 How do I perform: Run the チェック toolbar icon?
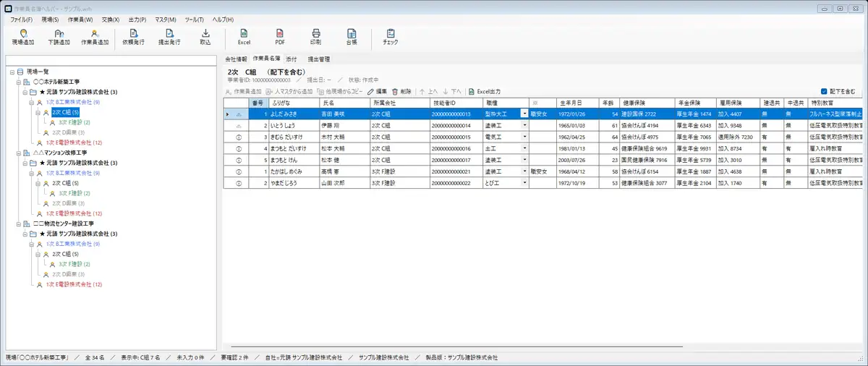(x=390, y=33)
